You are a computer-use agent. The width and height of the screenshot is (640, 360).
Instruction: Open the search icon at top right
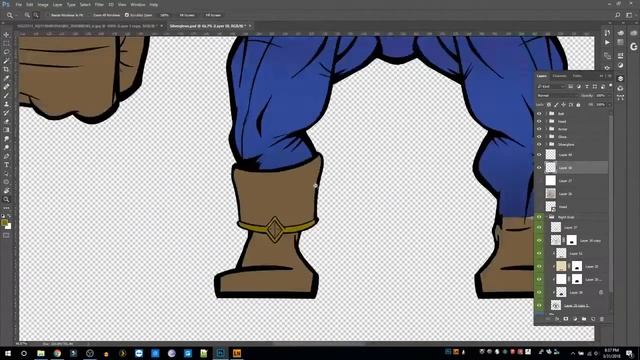point(618,15)
